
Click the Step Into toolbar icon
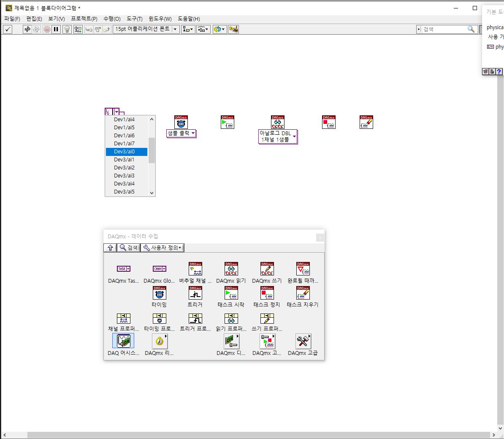tap(89, 29)
